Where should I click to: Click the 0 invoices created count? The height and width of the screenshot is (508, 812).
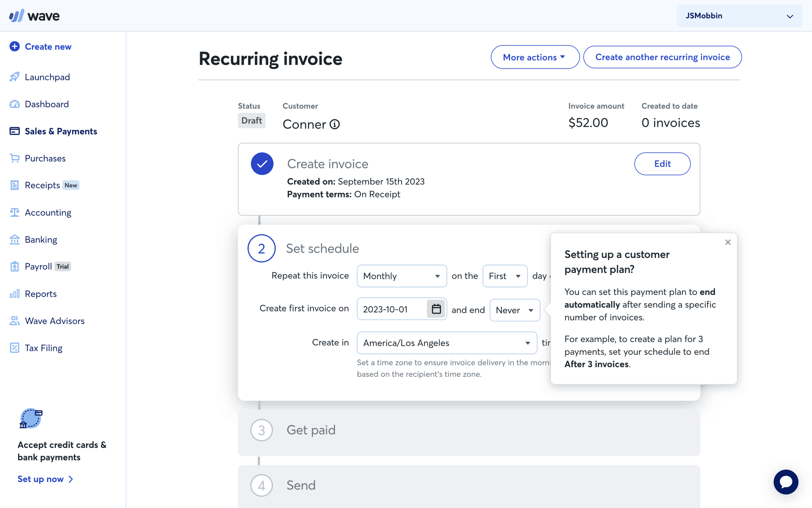(671, 123)
